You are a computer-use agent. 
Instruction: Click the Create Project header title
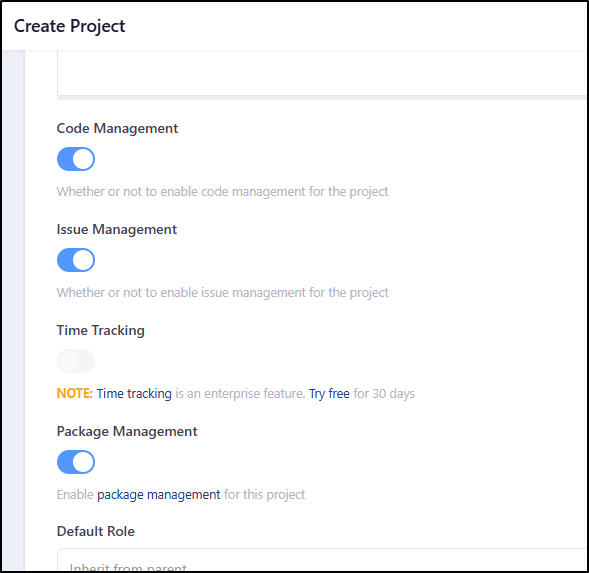click(69, 26)
